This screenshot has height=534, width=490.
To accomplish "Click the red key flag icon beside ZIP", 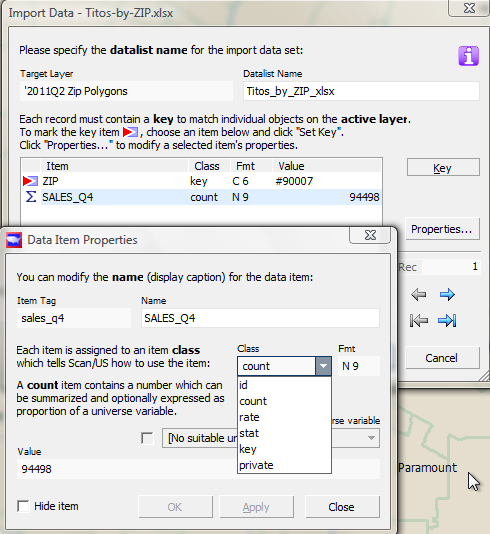I will click(30, 181).
